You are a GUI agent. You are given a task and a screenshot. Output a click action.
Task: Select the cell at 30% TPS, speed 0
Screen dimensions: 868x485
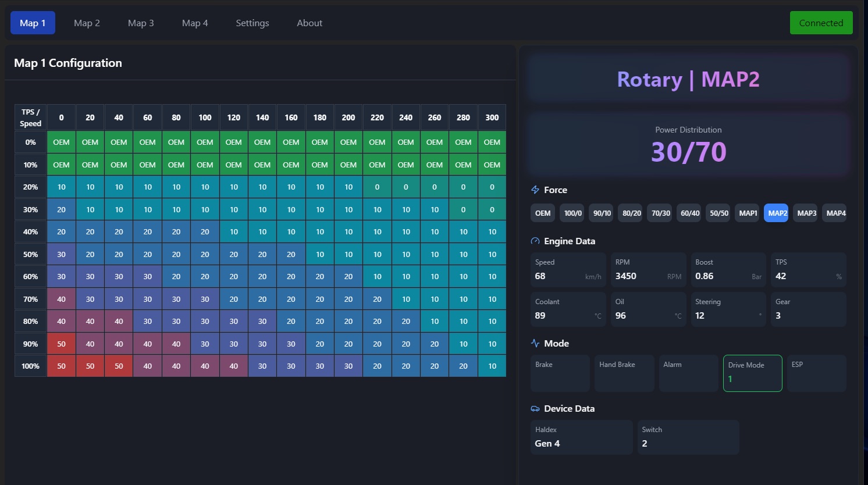(x=61, y=209)
